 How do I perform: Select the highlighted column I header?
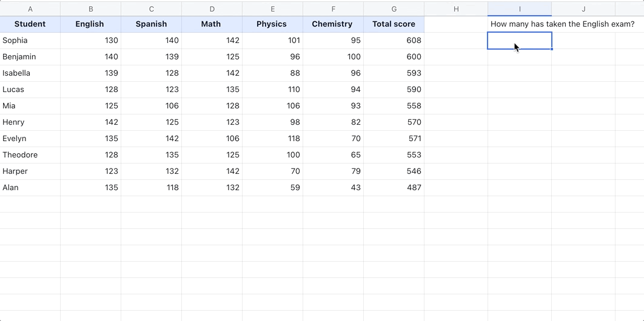520,8
